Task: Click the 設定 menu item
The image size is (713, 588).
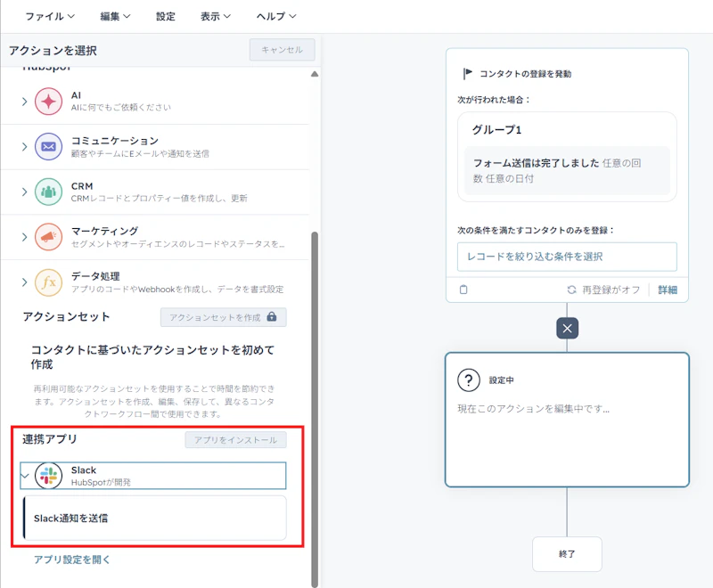Action: [166, 16]
